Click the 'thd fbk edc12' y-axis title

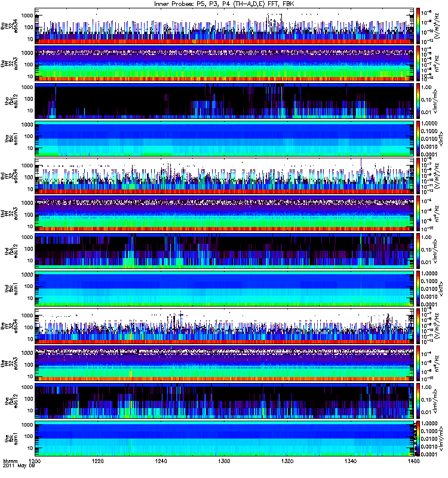[x=11, y=251]
